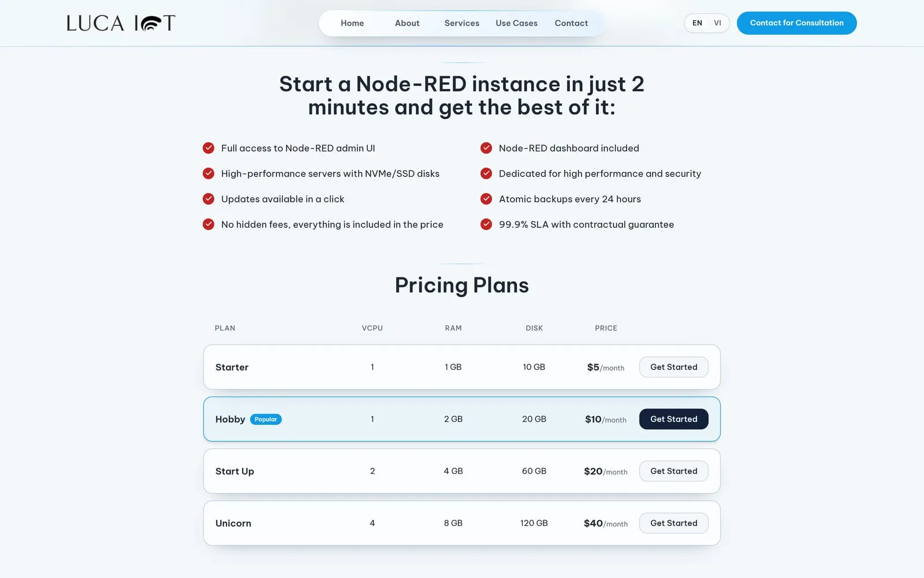This screenshot has height=578, width=924.
Task: Click the VCPU column header
Action: click(372, 328)
